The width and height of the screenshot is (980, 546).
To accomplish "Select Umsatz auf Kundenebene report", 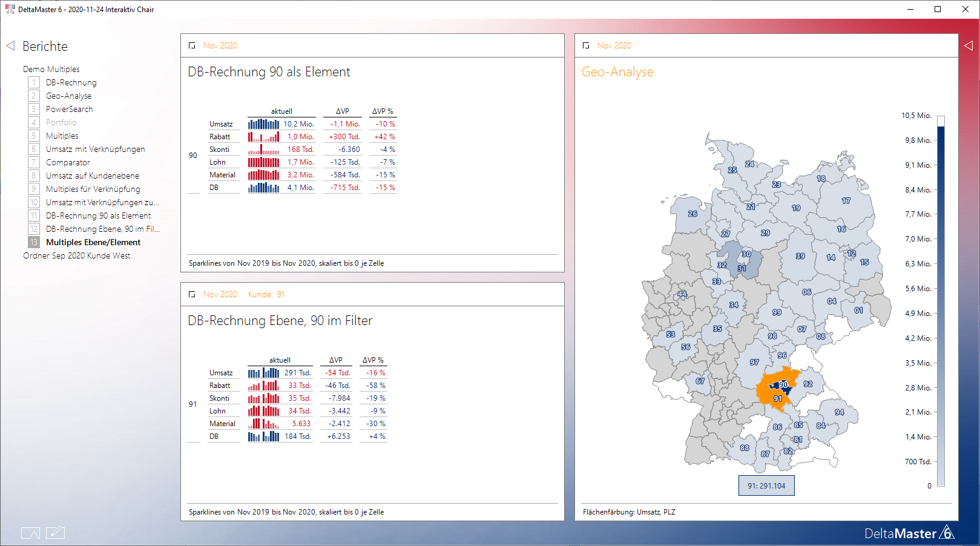I will (93, 176).
